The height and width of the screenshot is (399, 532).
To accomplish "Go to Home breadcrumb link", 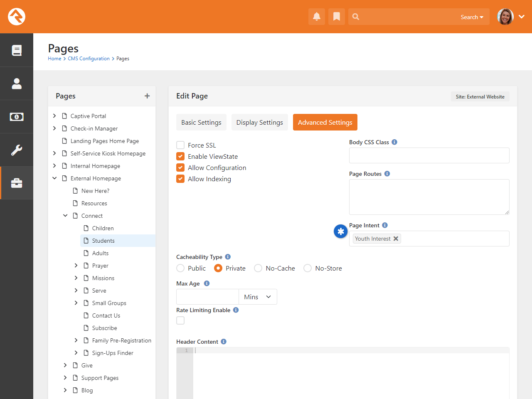I will (54, 59).
